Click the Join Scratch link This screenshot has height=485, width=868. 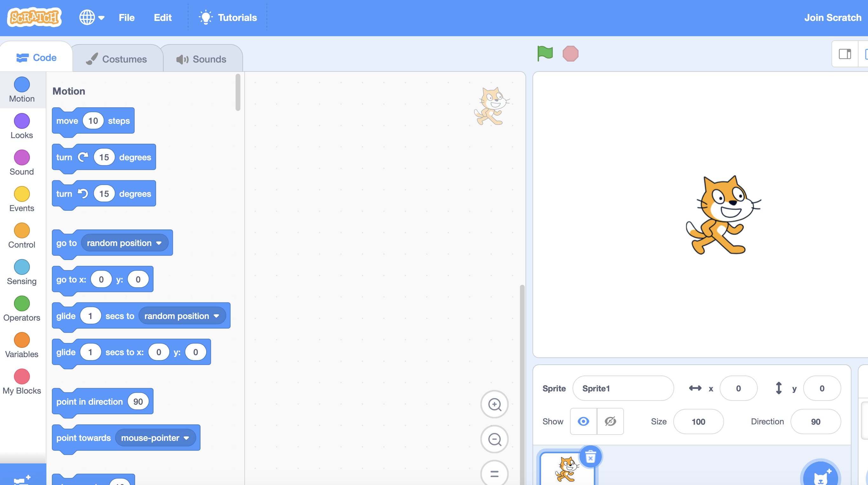click(x=833, y=17)
